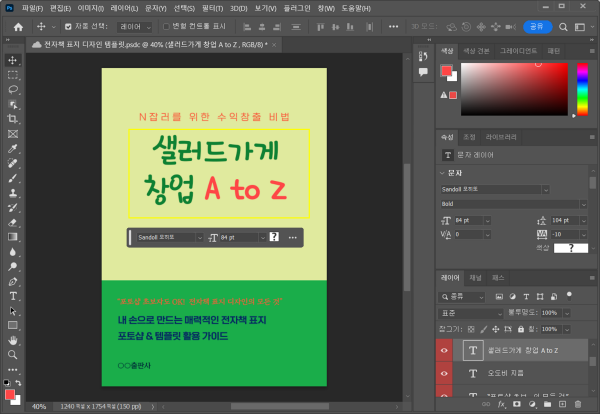This screenshot has width=600, height=414.
Task: Select the Move tool in the toolbar
Action: (13, 60)
